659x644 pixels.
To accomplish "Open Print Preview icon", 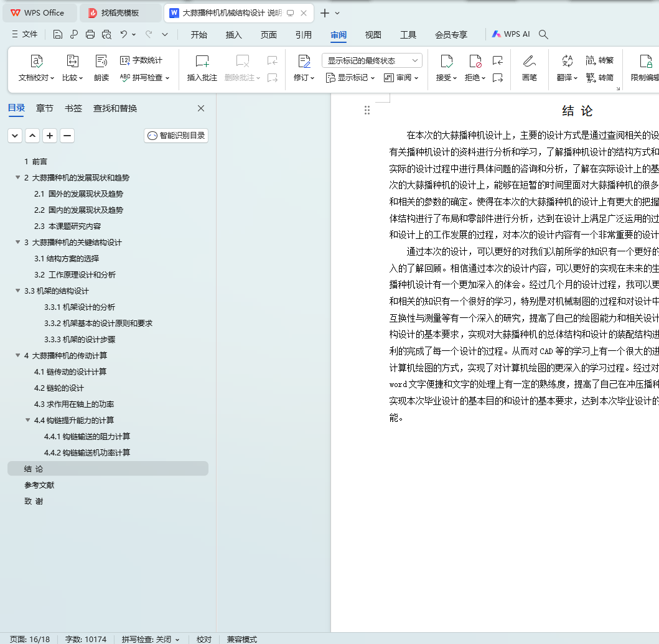I will (x=107, y=34).
